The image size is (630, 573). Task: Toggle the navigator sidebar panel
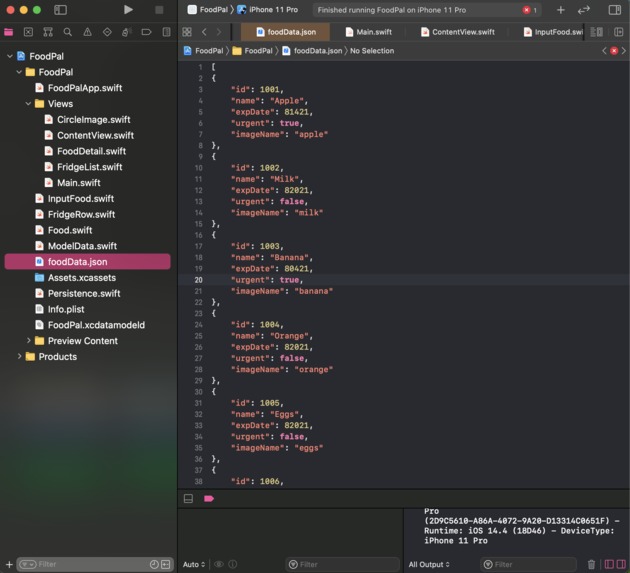[60, 10]
